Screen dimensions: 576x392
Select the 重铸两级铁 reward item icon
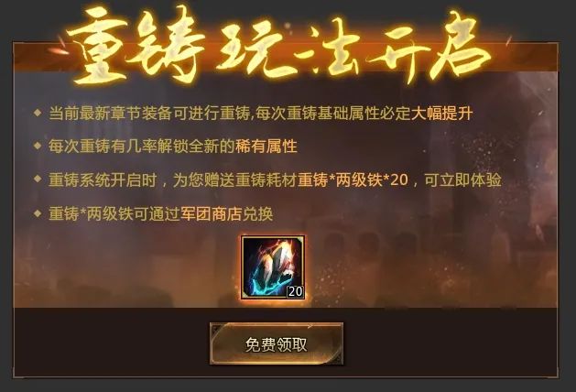click(x=273, y=267)
